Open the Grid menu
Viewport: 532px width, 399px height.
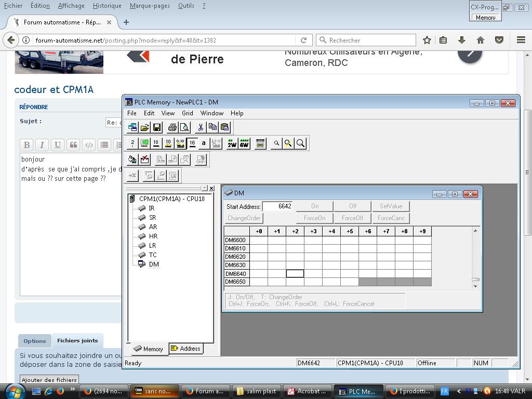coord(187,113)
